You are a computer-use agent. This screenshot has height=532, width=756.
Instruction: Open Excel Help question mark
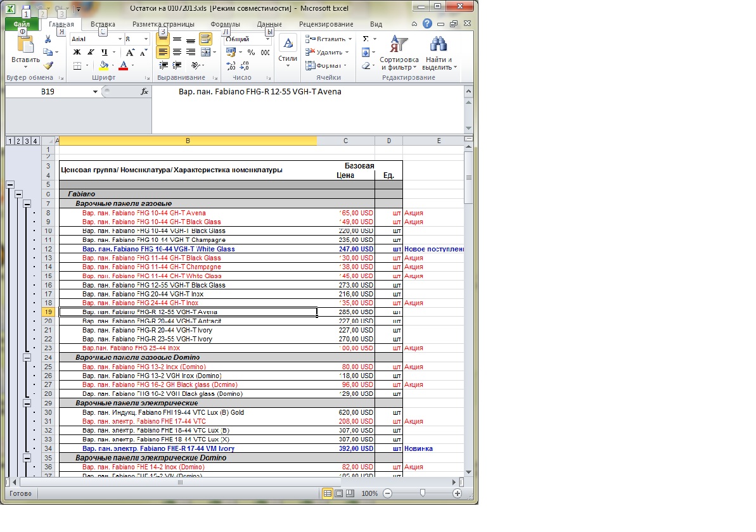coord(427,23)
